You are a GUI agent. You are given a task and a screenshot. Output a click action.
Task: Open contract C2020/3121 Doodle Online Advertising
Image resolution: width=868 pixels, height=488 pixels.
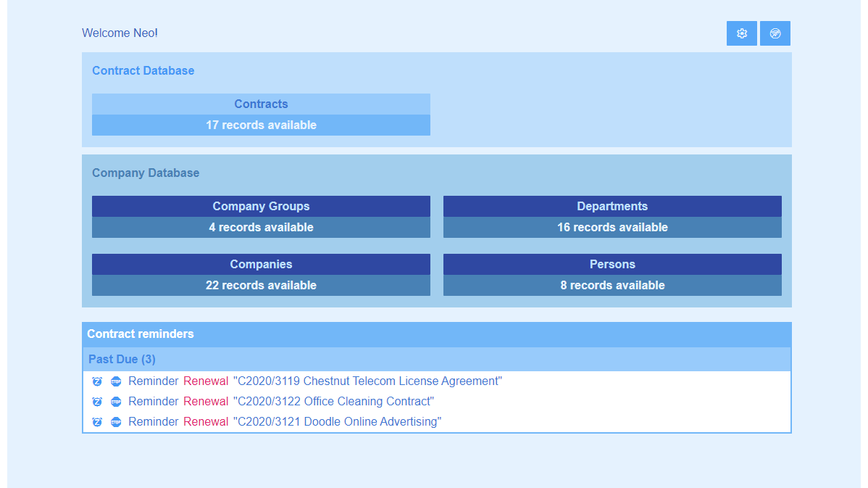[337, 421]
